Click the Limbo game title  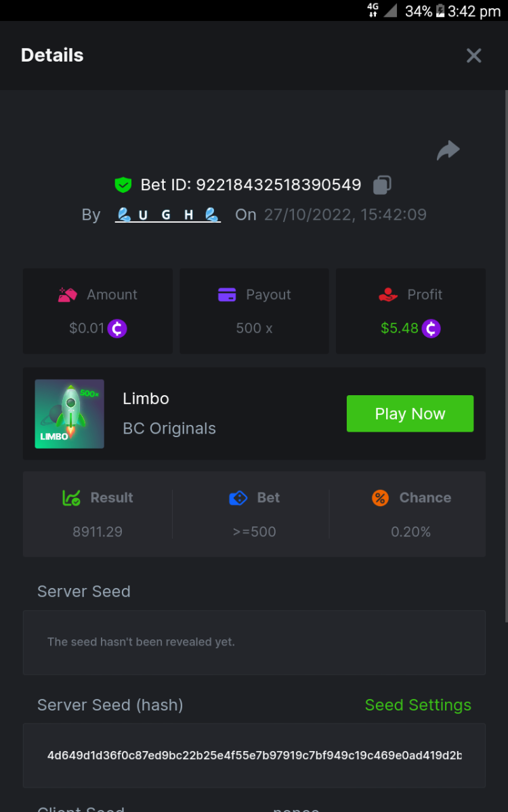tap(146, 399)
